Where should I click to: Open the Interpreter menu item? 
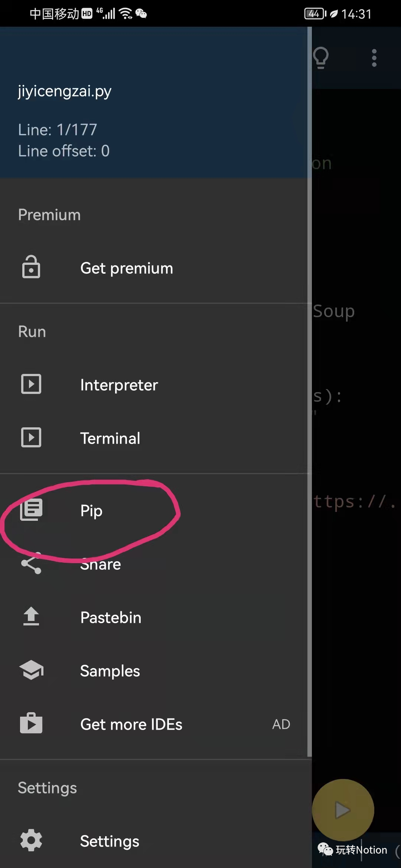pyautogui.click(x=119, y=385)
